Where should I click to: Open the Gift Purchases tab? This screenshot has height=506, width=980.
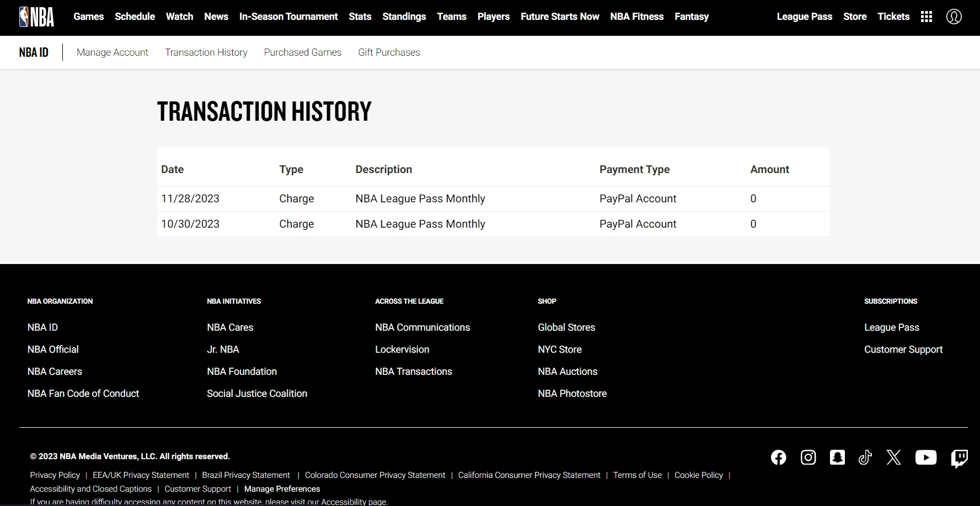coord(389,52)
